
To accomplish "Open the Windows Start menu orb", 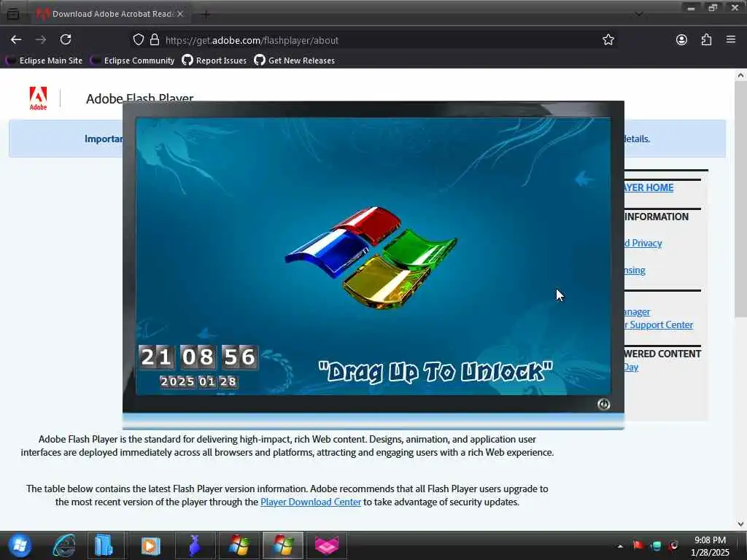I will tap(20, 545).
